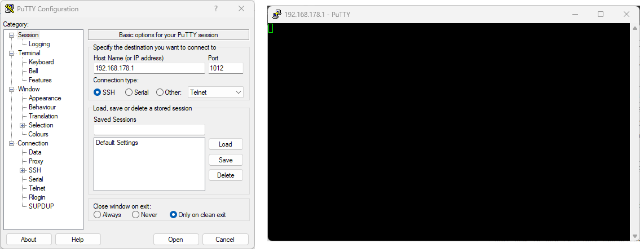Close the PuTTY Configuration dialog

pyautogui.click(x=241, y=8)
